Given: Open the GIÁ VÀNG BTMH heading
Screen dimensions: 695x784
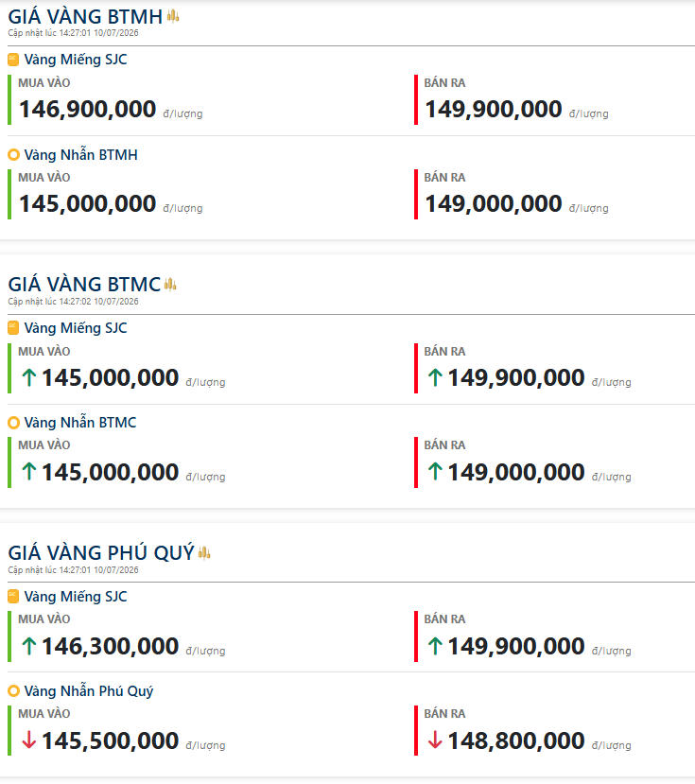Looking at the screenshot, I should (85, 16).
